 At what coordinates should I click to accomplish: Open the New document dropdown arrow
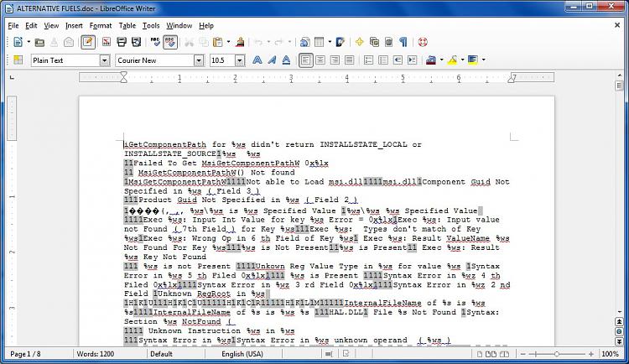click(x=29, y=42)
